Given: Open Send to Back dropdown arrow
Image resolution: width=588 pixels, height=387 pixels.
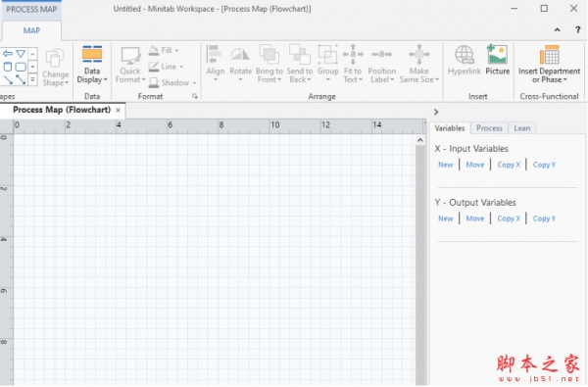Looking at the screenshot, I should [x=309, y=79].
